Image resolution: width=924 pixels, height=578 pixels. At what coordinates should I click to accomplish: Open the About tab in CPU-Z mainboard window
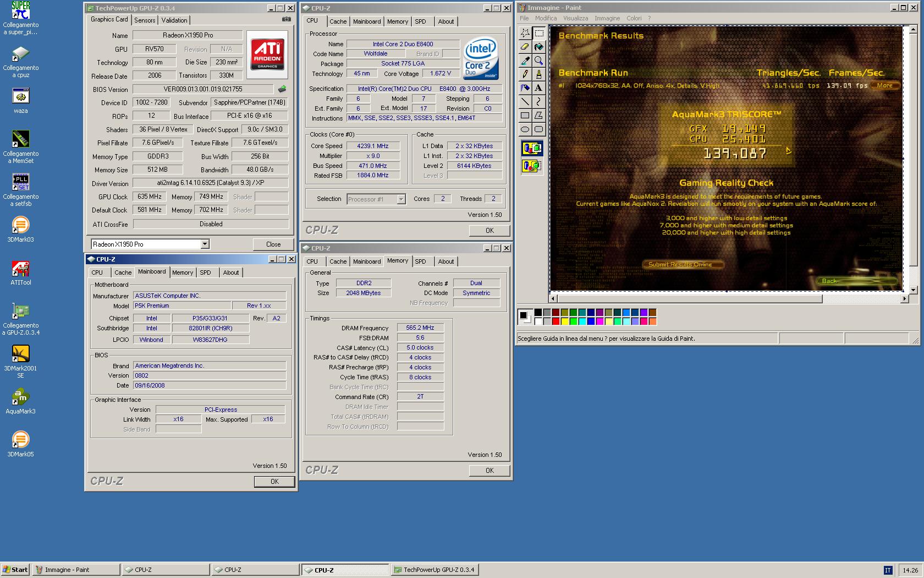[x=231, y=272]
